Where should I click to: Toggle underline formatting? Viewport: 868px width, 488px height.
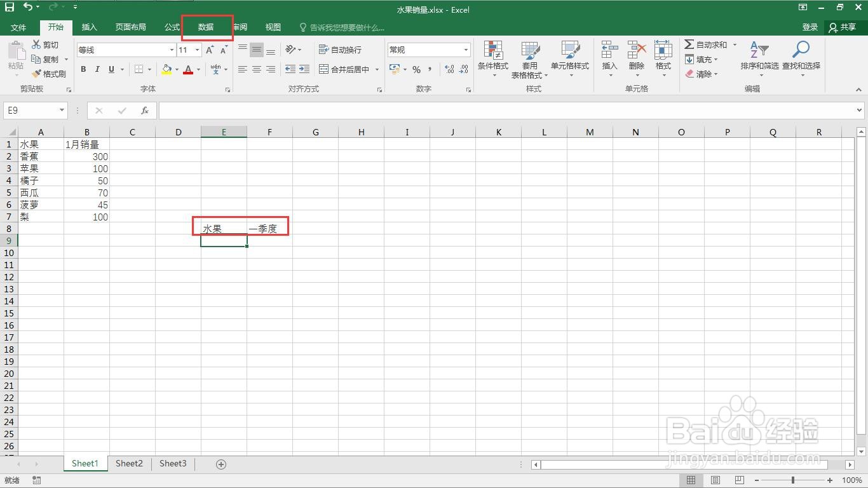pos(112,69)
